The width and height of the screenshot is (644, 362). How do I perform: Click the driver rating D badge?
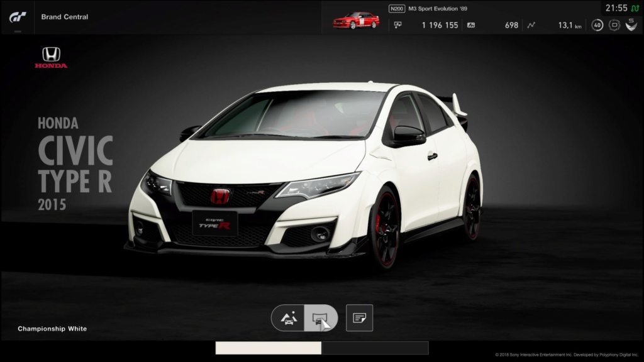[614, 25]
